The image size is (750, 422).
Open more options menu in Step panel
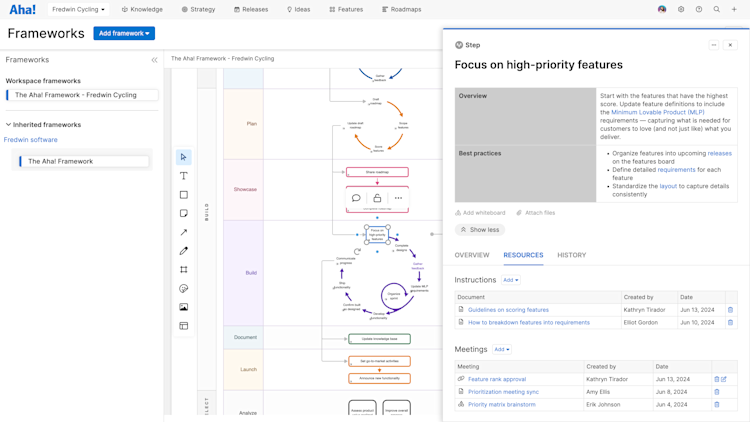click(x=714, y=45)
